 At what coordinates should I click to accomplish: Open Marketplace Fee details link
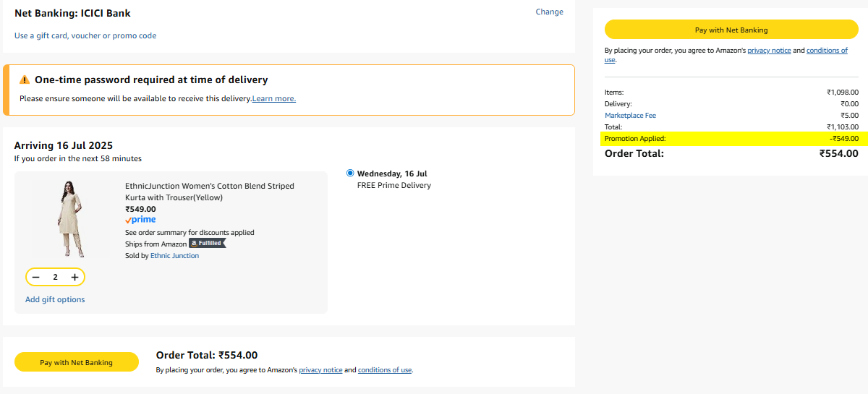pos(631,116)
